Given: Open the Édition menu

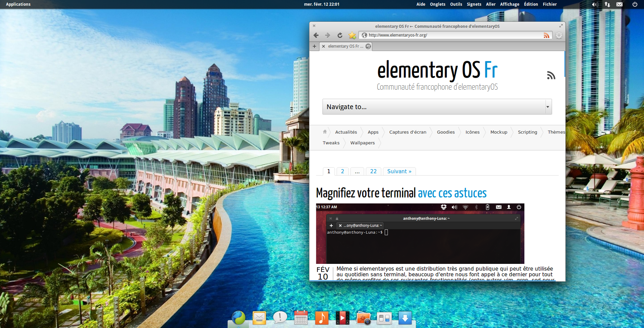Looking at the screenshot, I should pos(531,4).
